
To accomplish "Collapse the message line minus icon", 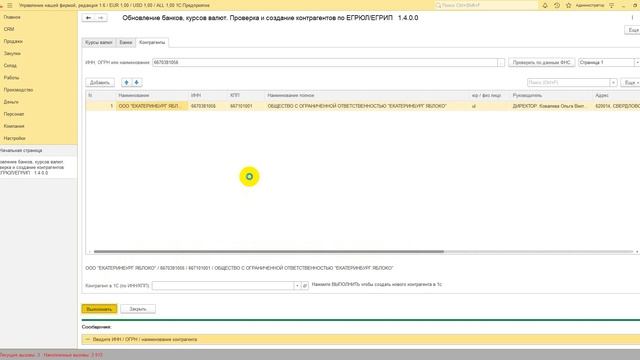I will (87, 339).
